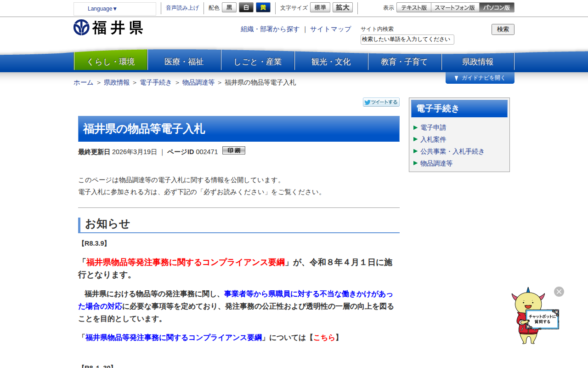
Task: Expand ガイドナビを開く panel
Action: [480, 78]
